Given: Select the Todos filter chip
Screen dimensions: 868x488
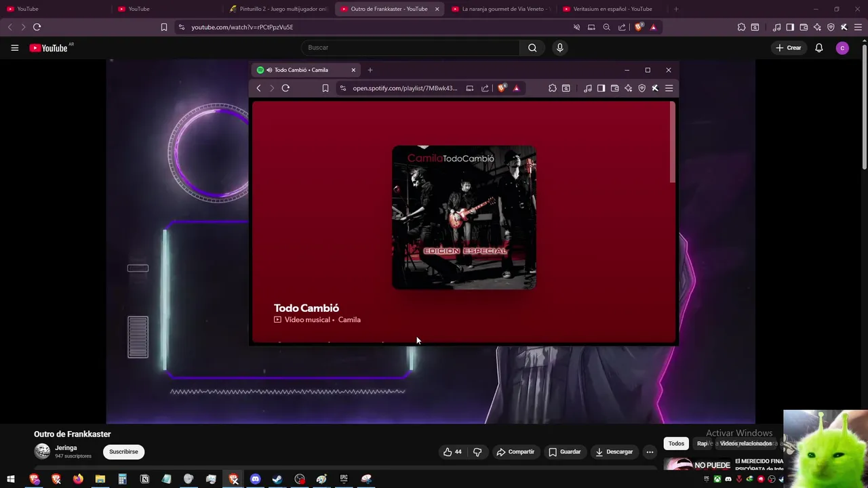Looking at the screenshot, I should tap(676, 443).
